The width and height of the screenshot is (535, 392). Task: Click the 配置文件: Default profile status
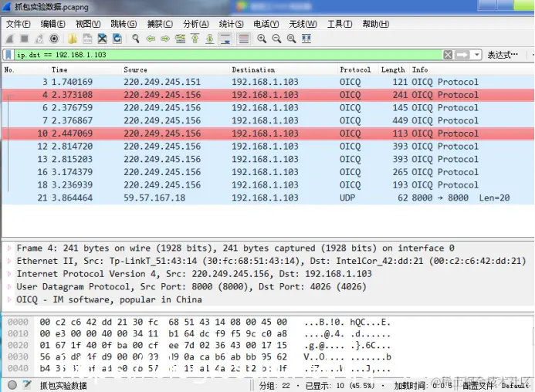click(x=495, y=386)
